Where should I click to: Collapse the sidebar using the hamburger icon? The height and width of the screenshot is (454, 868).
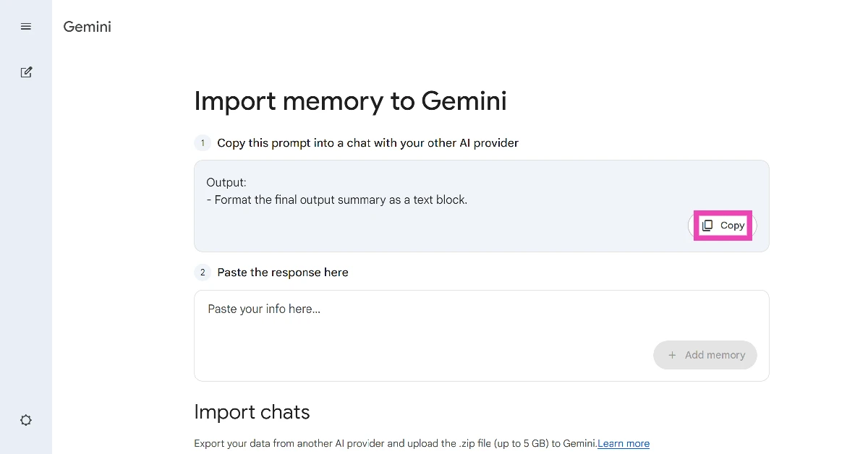26,26
